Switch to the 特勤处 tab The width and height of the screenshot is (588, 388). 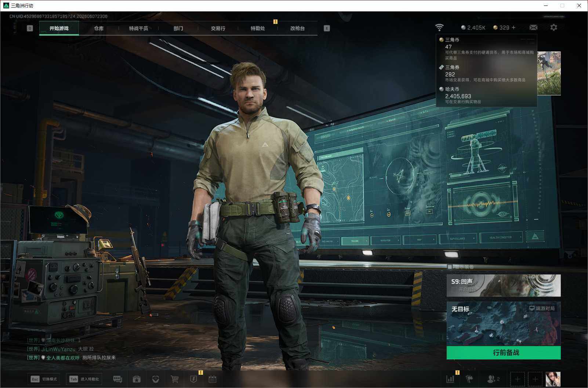pyautogui.click(x=258, y=28)
